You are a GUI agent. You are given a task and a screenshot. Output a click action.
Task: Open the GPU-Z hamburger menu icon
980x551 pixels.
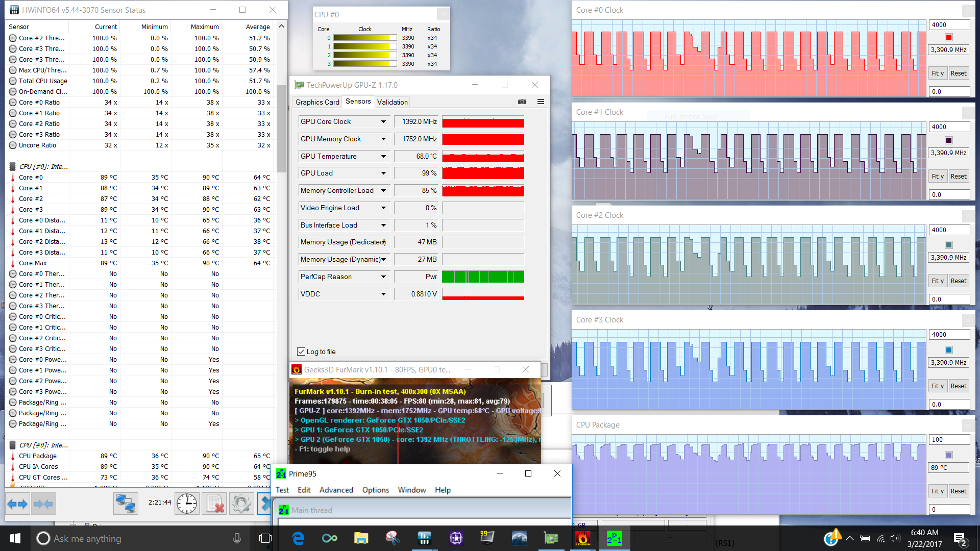pos(541,102)
